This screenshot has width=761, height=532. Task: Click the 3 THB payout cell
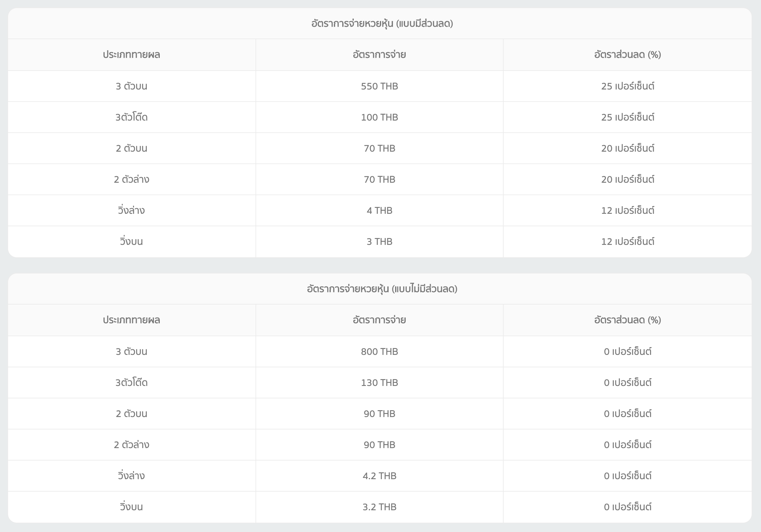379,241
